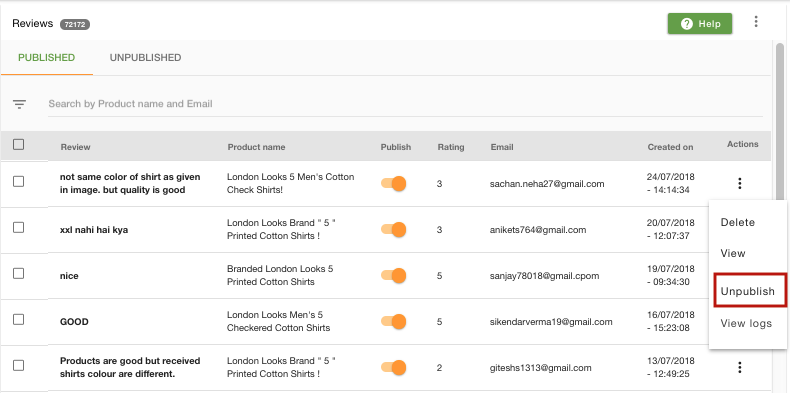Click date 24/07/2018 - 14:14:34
This screenshot has width=790, height=393.
[x=671, y=183]
